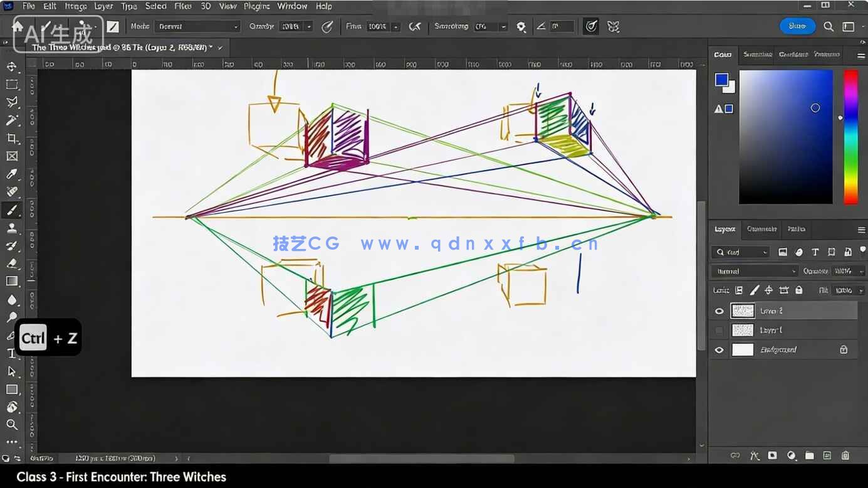Click the foreground blue color swatch

click(x=721, y=80)
